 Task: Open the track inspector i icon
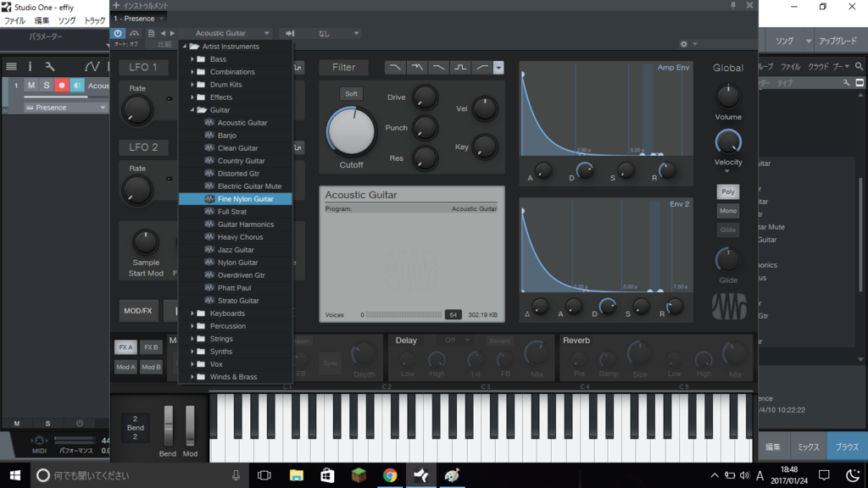pyautogui.click(x=30, y=67)
